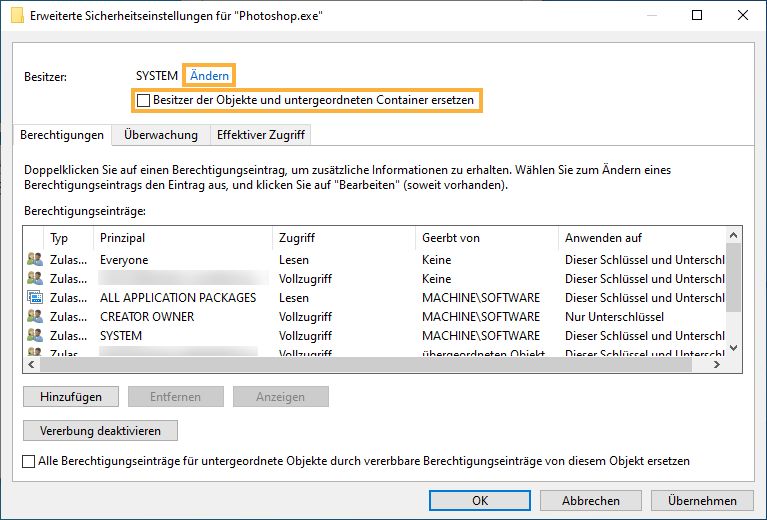Image resolution: width=767 pixels, height=520 pixels.
Task: Switch to the Überwachung tab
Action: [x=161, y=135]
